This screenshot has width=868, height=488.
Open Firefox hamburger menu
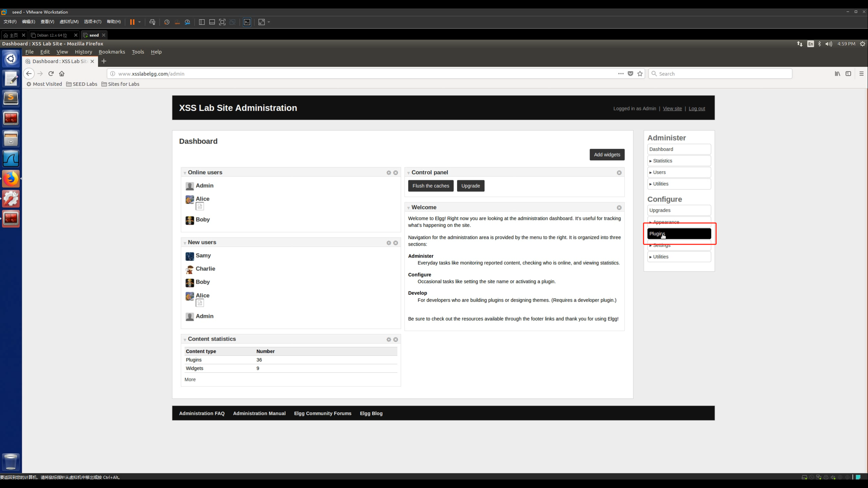pos(861,74)
